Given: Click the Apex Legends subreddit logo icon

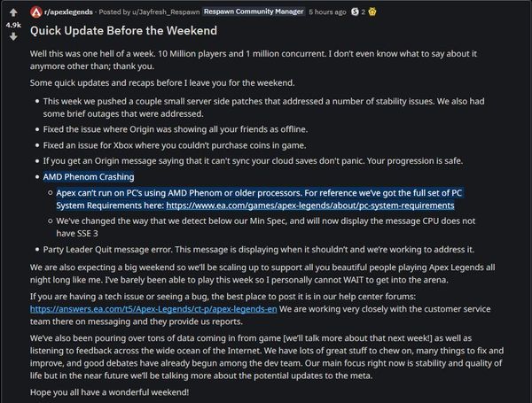Looking at the screenshot, I should click(36, 12).
